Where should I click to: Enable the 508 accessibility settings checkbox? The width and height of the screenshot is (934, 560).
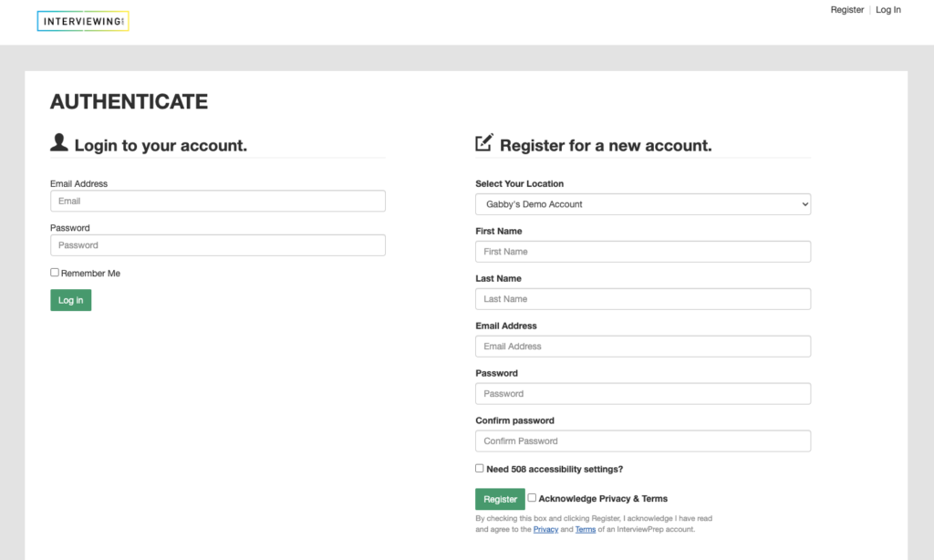tap(480, 468)
